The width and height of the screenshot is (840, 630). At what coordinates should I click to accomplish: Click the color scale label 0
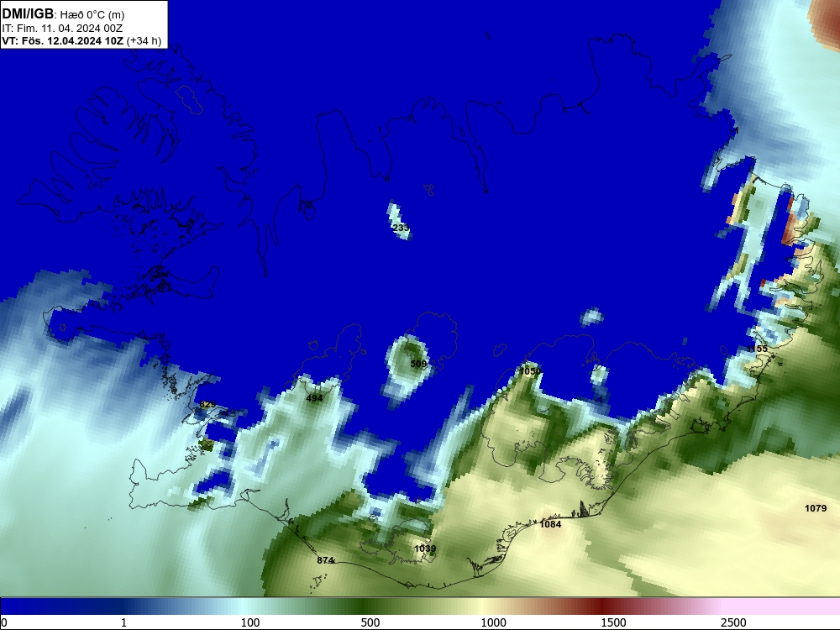(x=4, y=622)
